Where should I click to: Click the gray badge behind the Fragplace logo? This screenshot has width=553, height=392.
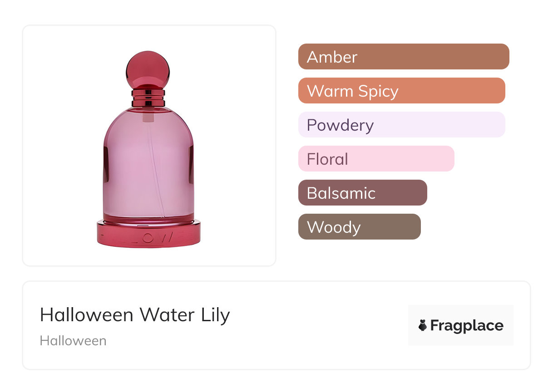(x=460, y=313)
